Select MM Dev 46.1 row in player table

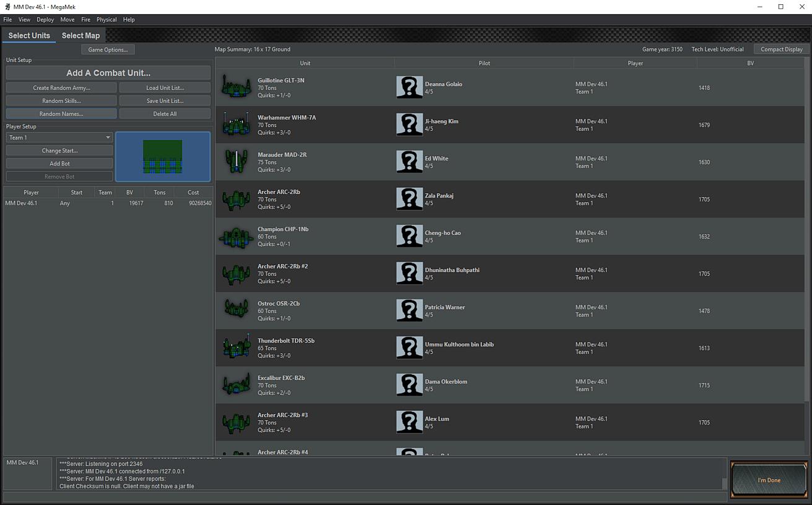108,203
